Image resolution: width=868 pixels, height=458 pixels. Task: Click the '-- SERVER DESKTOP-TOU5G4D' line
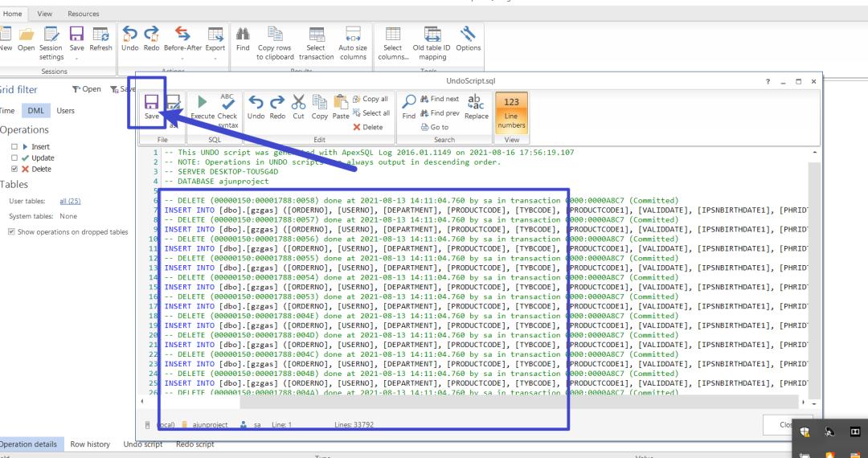coord(221,171)
